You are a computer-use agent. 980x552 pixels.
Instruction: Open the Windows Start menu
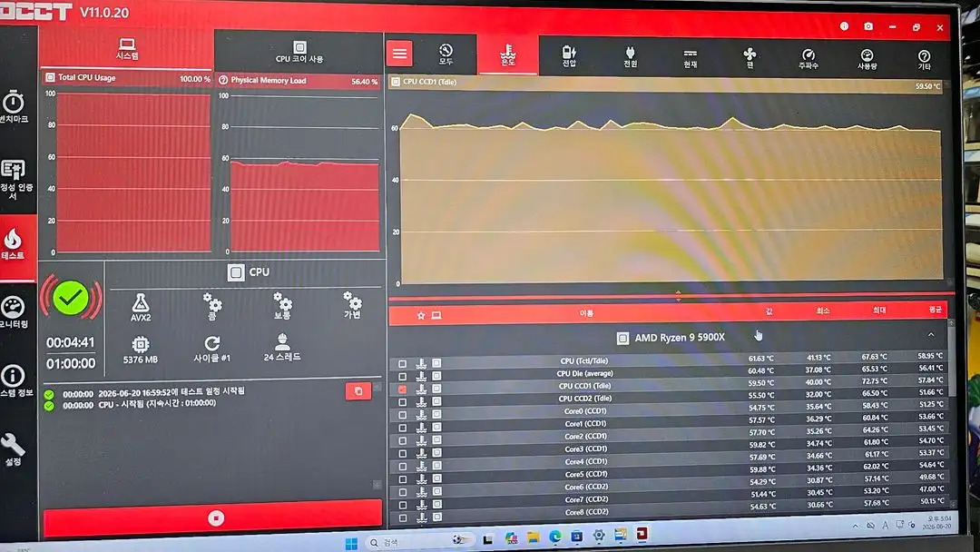click(351, 543)
